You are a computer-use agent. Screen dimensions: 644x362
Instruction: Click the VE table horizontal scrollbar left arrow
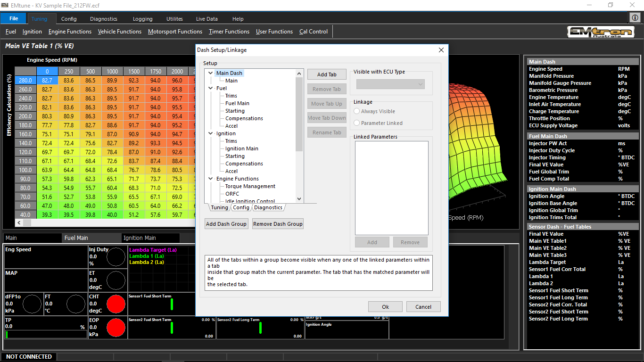[18, 222]
